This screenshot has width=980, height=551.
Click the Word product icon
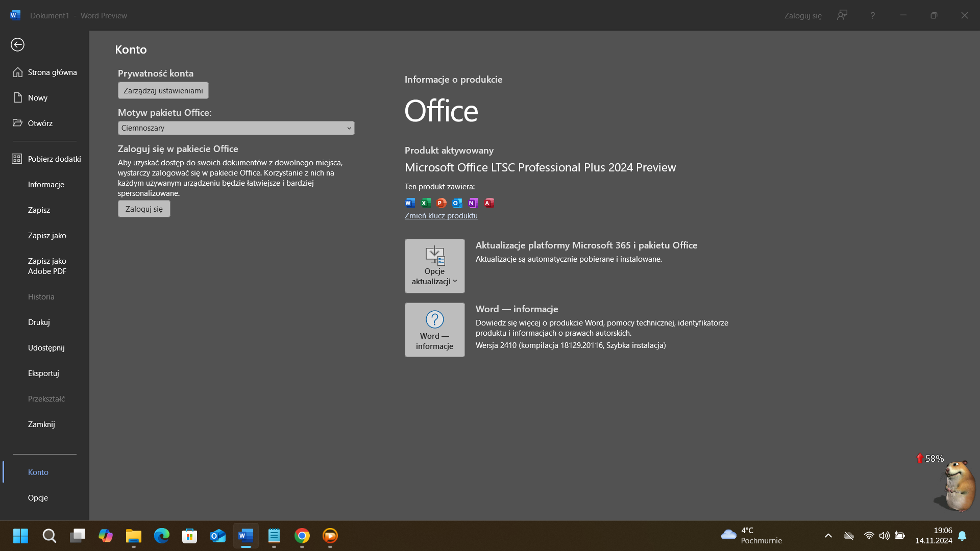410,203
